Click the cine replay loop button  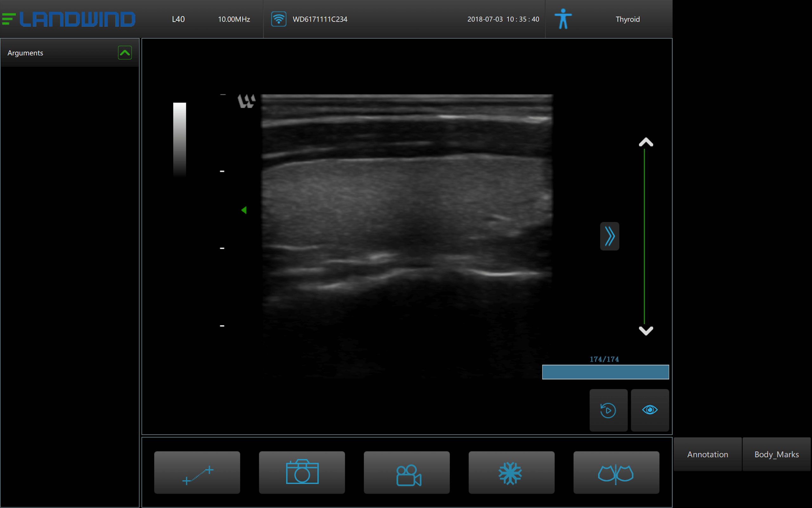click(608, 410)
